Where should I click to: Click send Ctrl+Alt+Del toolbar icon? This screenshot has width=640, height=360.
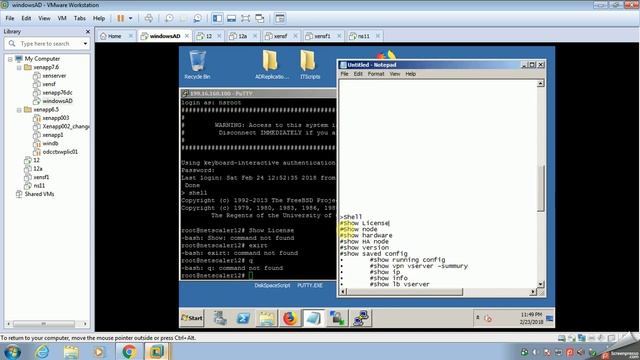click(149, 18)
